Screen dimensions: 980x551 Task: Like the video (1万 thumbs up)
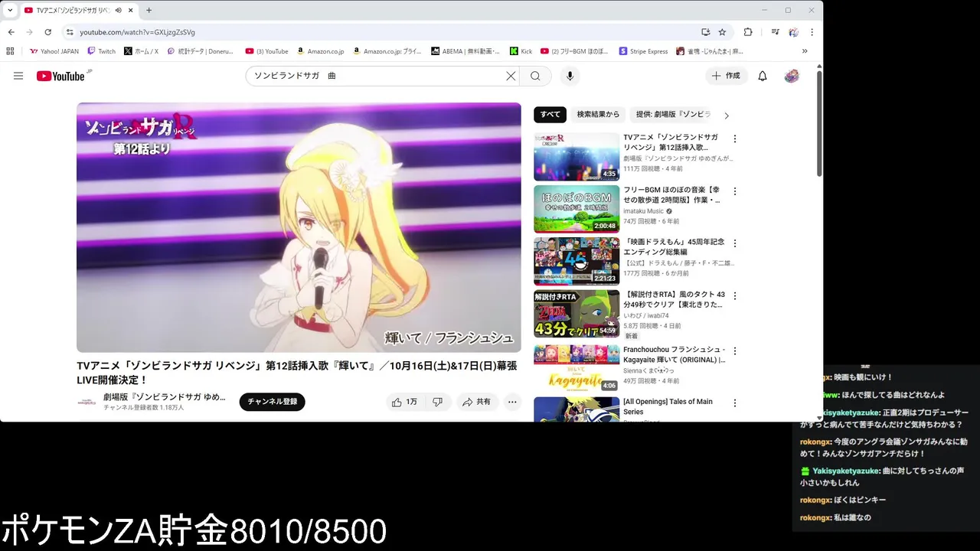pos(405,402)
